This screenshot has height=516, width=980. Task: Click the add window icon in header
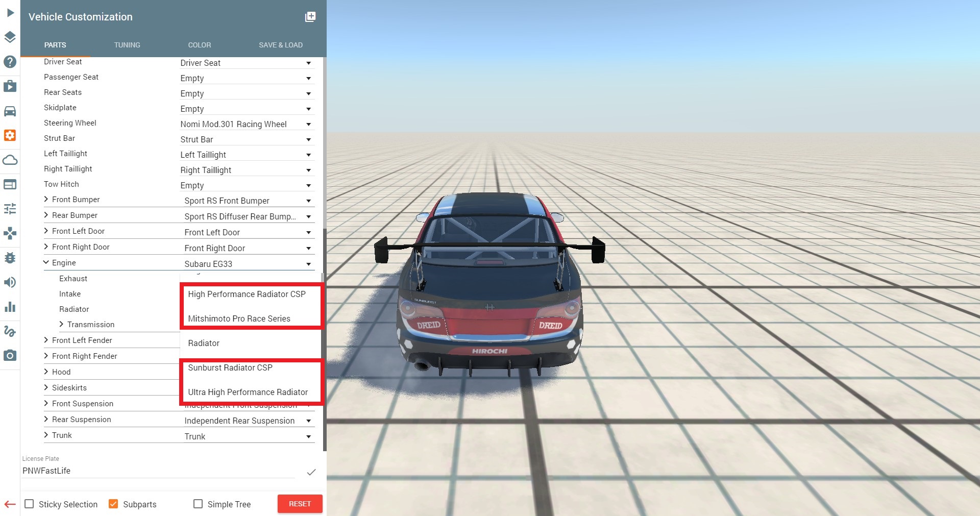[x=310, y=17]
